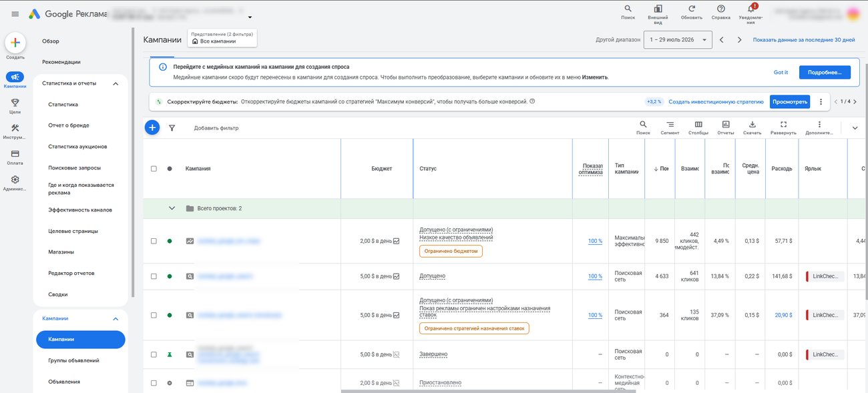Click the Подробнее... button
868x393 pixels.
(824, 72)
